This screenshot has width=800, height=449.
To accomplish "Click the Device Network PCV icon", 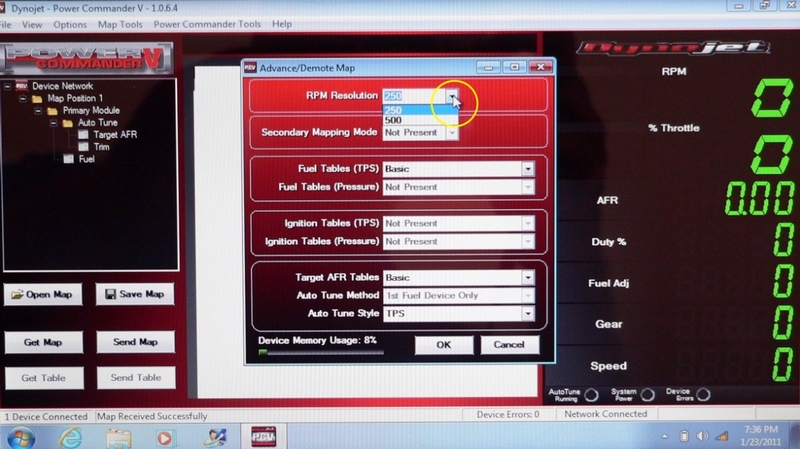I will click(21, 86).
